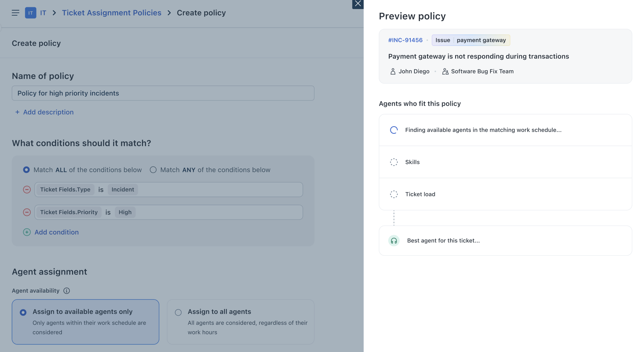This screenshot has width=644, height=352.
Task: Remove the Ticket Fields.Priority condition
Action: click(27, 212)
